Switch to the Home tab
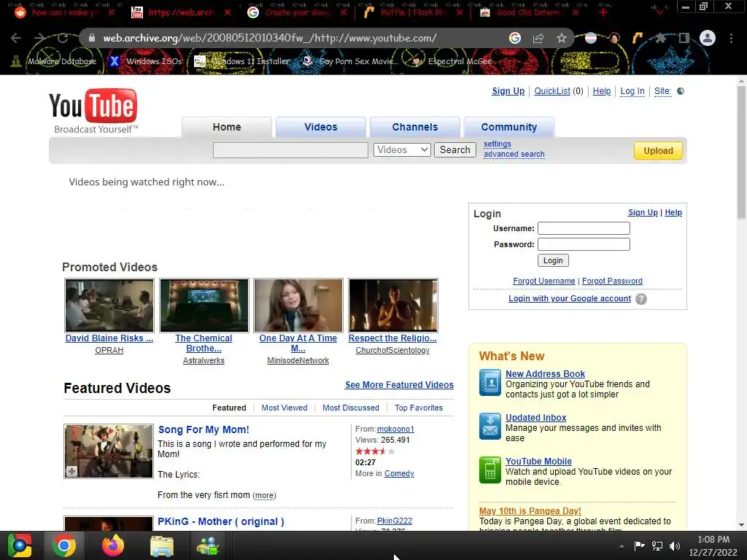The image size is (747, 560). coord(227,127)
